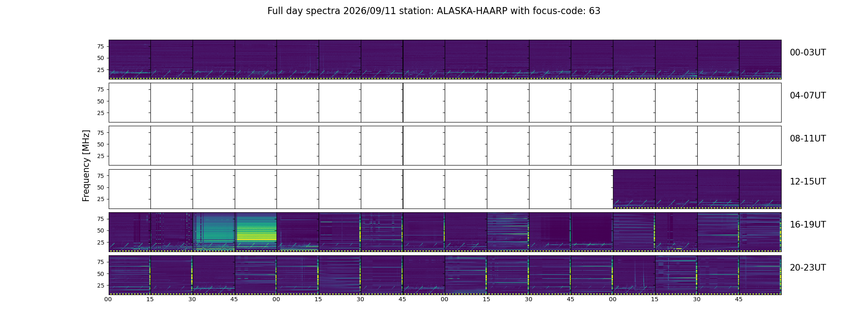
Task: Click the Frequency [MHz] axis label
Action: coord(86,166)
